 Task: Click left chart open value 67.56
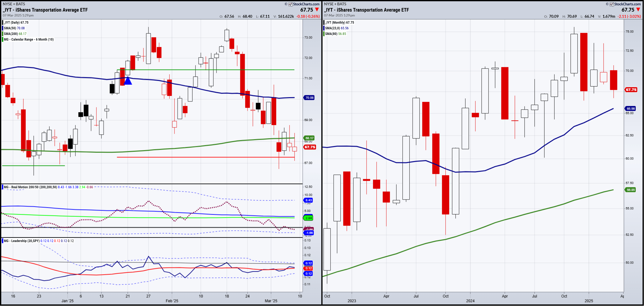pos(229,16)
